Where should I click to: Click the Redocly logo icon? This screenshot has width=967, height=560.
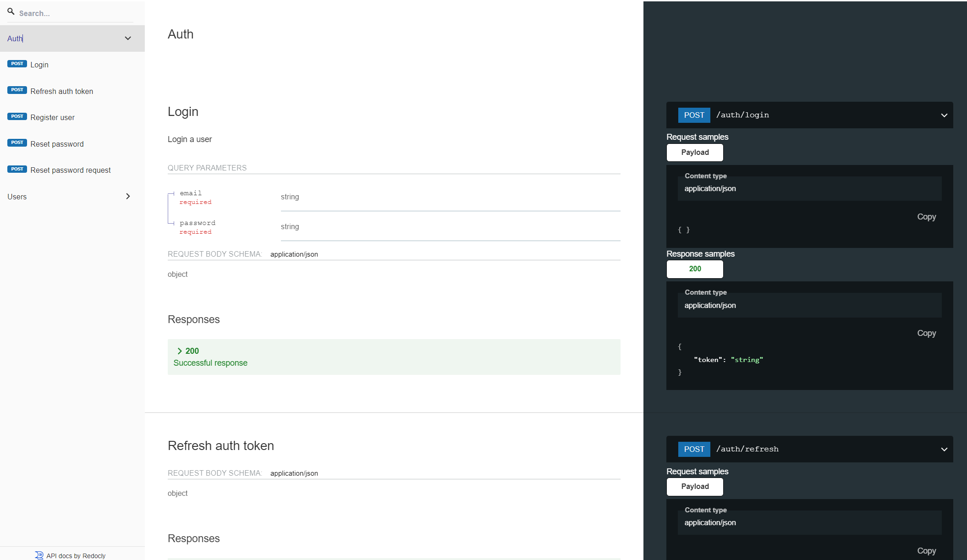click(x=39, y=555)
